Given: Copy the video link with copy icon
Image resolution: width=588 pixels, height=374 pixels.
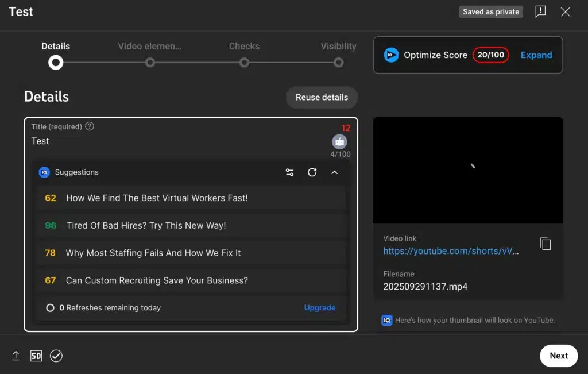Looking at the screenshot, I should pyautogui.click(x=546, y=244).
